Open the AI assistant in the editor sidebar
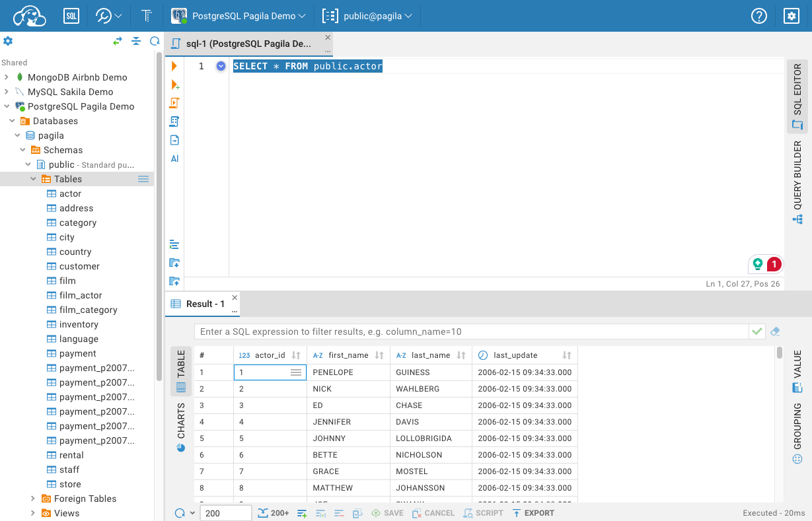Image resolution: width=812 pixels, height=521 pixels. pos(174,158)
